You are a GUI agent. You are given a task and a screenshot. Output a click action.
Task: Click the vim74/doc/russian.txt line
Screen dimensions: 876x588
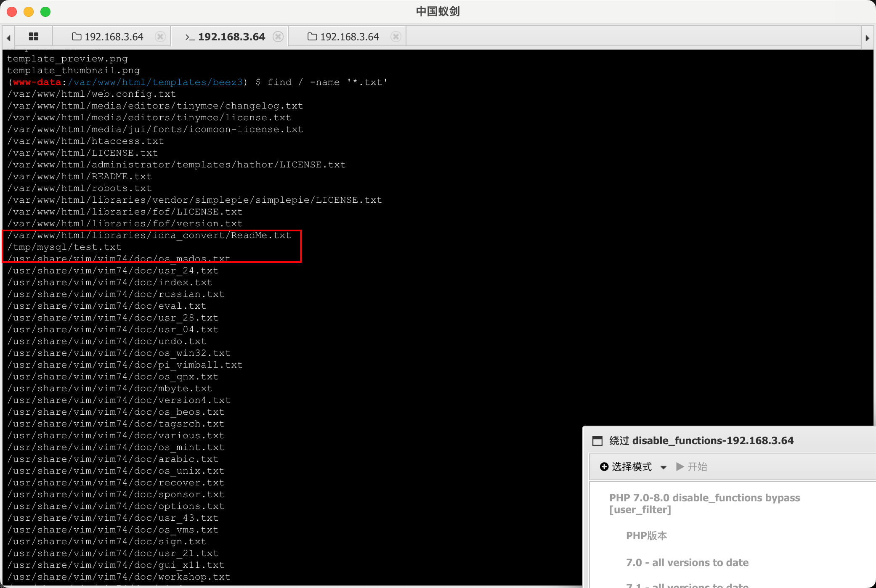(116, 294)
